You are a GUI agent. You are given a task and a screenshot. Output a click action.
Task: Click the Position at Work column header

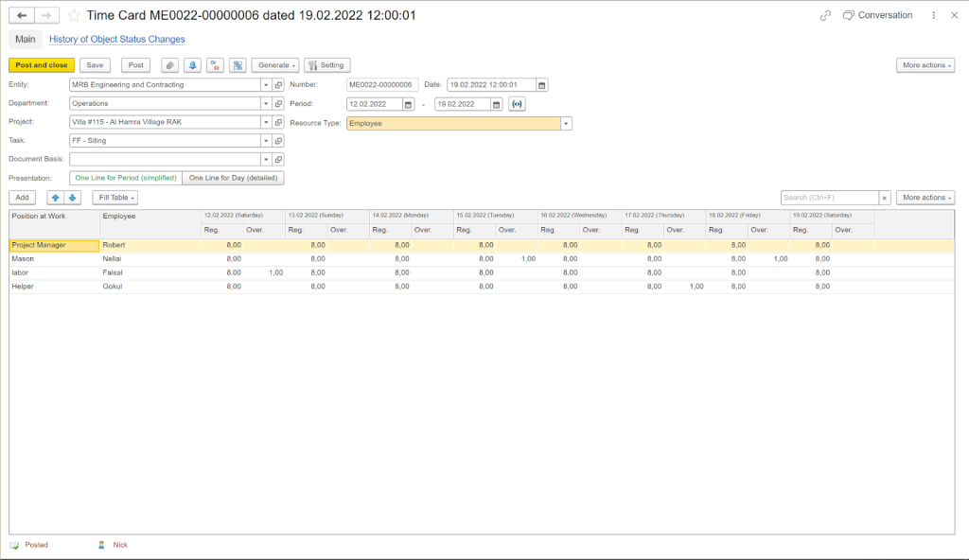pyautogui.click(x=54, y=223)
